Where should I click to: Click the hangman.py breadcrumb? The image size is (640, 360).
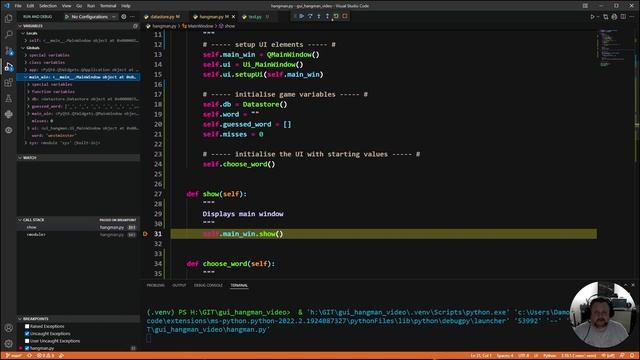(x=164, y=26)
